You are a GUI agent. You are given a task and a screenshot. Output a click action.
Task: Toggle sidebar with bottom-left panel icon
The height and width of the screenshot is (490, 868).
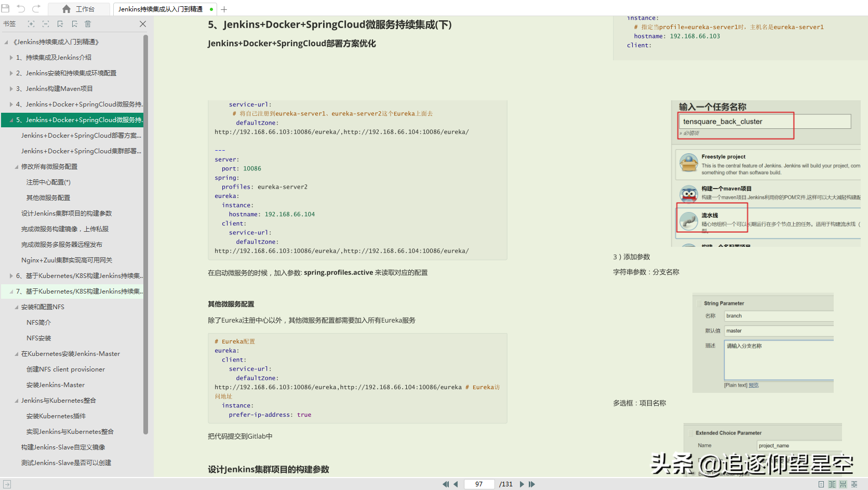[x=7, y=484]
